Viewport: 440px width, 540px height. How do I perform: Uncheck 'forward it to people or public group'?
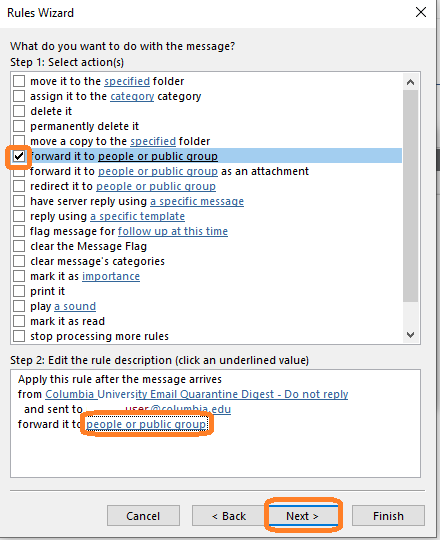[x=19, y=156]
